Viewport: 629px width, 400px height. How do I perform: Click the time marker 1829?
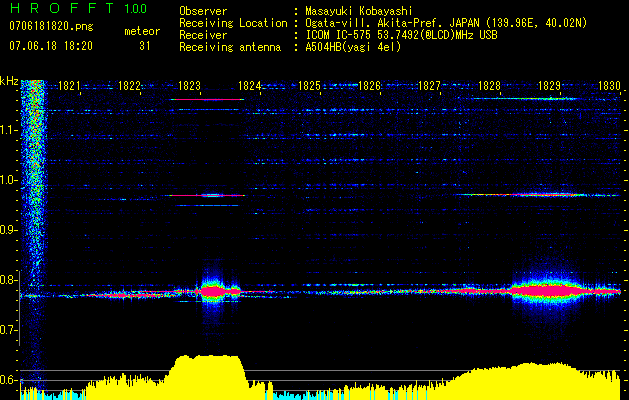pos(549,86)
